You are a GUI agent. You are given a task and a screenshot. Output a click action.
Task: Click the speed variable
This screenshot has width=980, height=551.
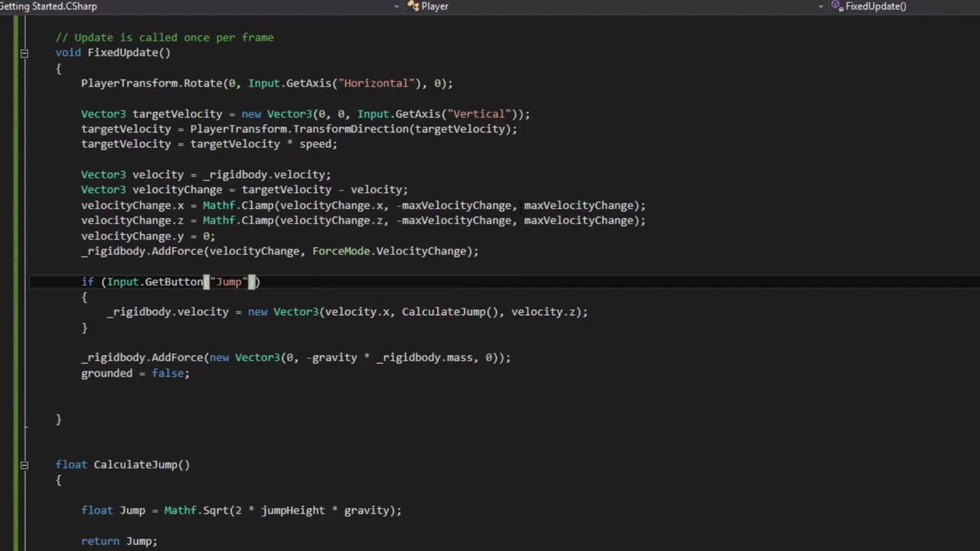[x=315, y=144]
